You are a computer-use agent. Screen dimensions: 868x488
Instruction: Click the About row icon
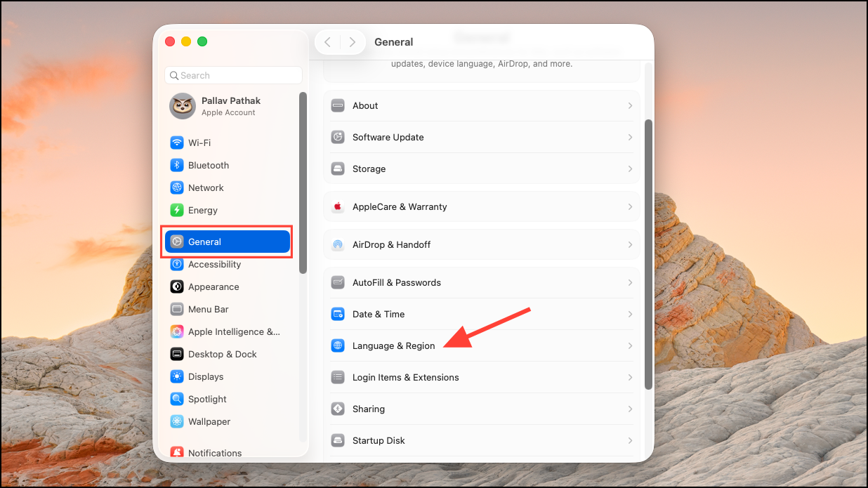tap(338, 105)
